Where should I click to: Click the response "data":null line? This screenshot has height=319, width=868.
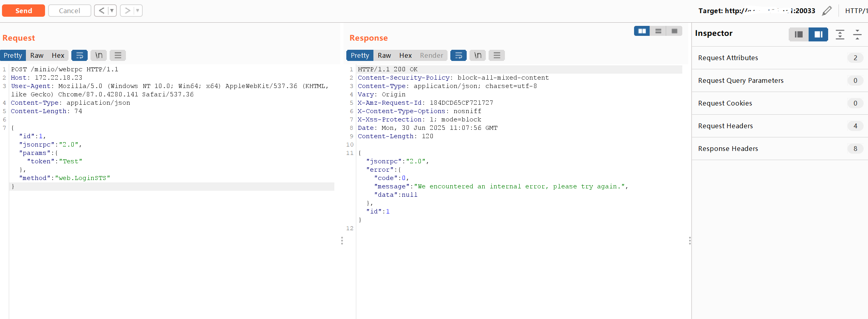396,195
